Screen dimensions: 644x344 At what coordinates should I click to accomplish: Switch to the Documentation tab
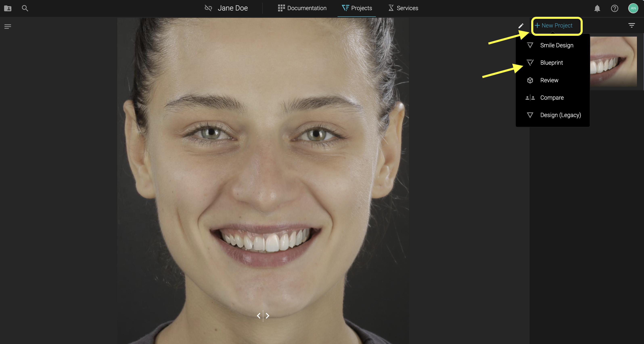[302, 8]
